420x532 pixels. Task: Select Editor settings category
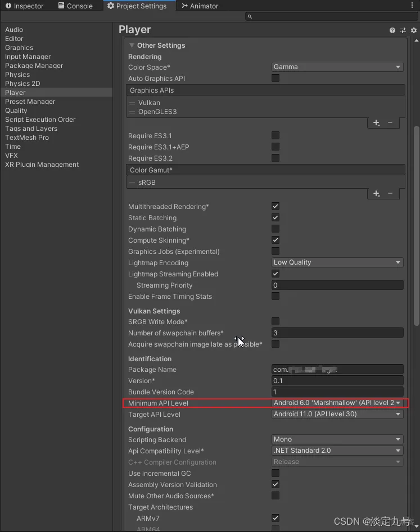(x=14, y=39)
